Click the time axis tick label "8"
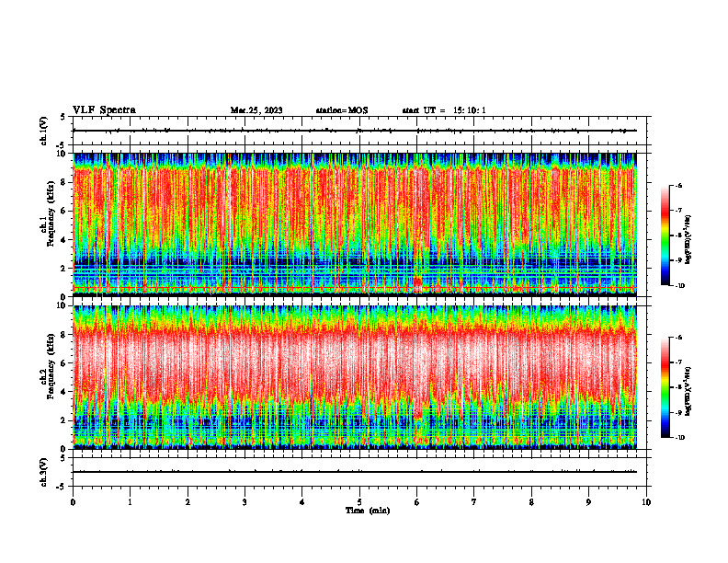Screen dimensions: 728x563 tap(531, 502)
